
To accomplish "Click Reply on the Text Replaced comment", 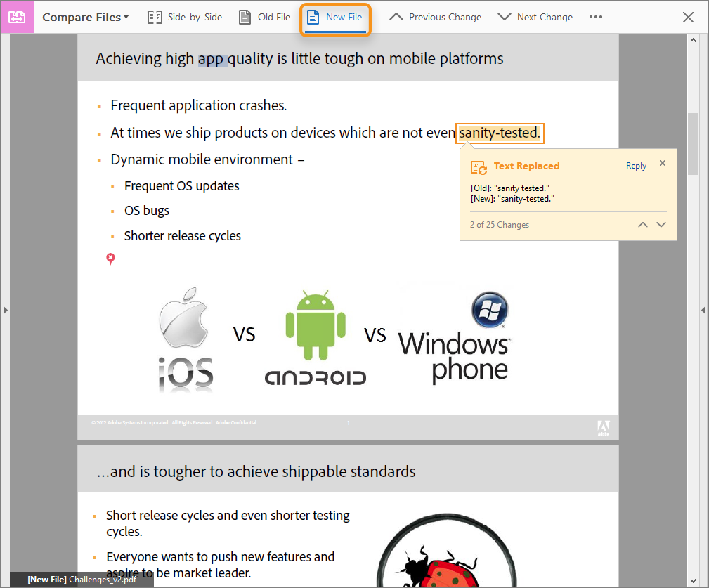I will (x=635, y=165).
